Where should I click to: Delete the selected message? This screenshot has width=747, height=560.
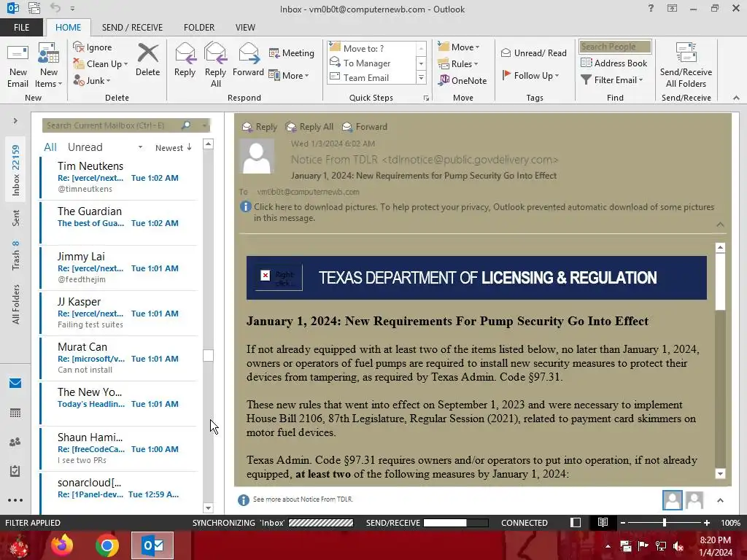(x=147, y=60)
